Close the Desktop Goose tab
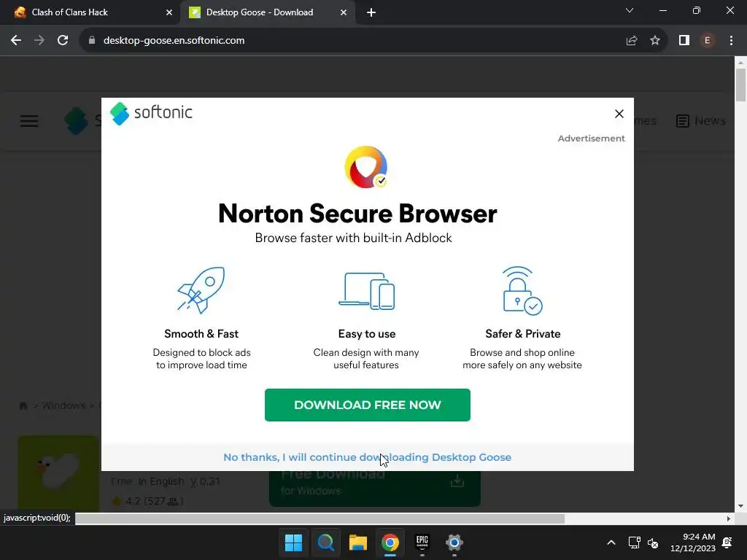747x560 pixels. pos(344,12)
